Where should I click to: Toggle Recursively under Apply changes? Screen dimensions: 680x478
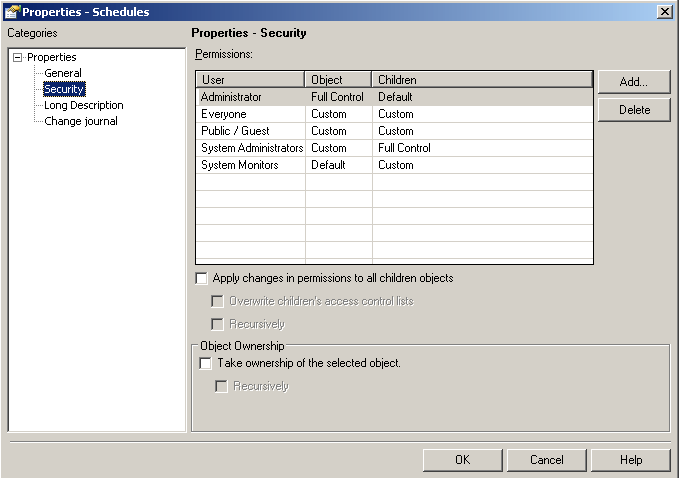pos(217,324)
